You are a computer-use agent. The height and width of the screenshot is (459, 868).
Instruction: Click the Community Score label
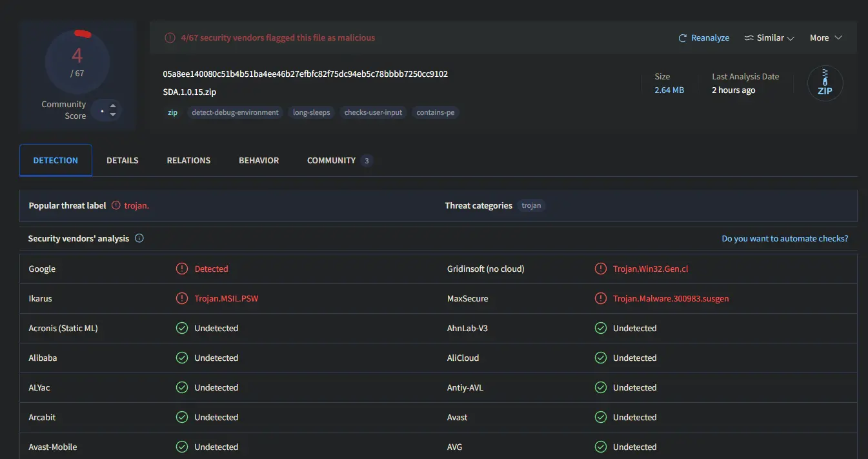pos(64,110)
